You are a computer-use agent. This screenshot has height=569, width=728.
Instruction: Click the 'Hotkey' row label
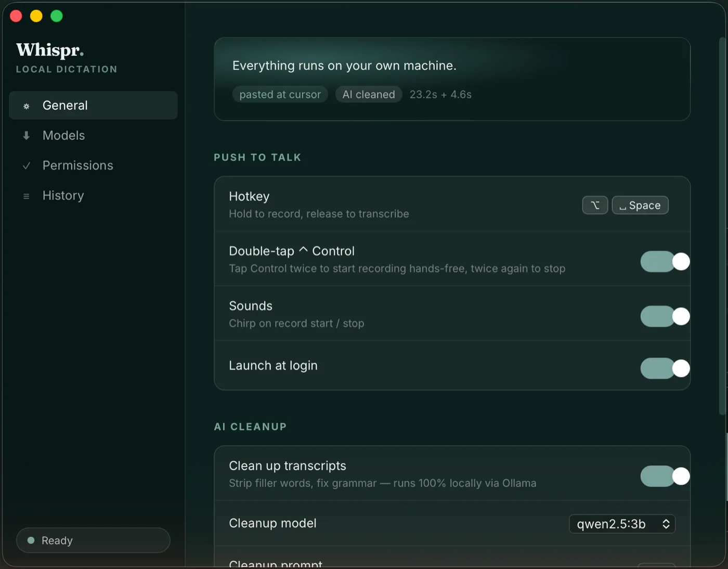pyautogui.click(x=249, y=197)
